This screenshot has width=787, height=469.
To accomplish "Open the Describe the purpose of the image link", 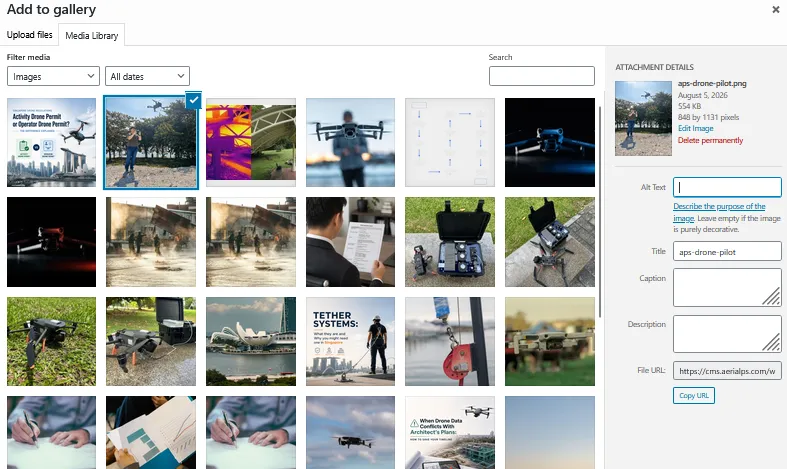I will pos(719,212).
